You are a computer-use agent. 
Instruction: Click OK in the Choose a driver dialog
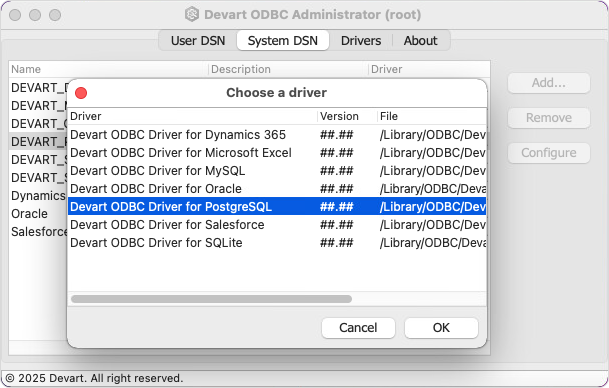pyautogui.click(x=441, y=328)
